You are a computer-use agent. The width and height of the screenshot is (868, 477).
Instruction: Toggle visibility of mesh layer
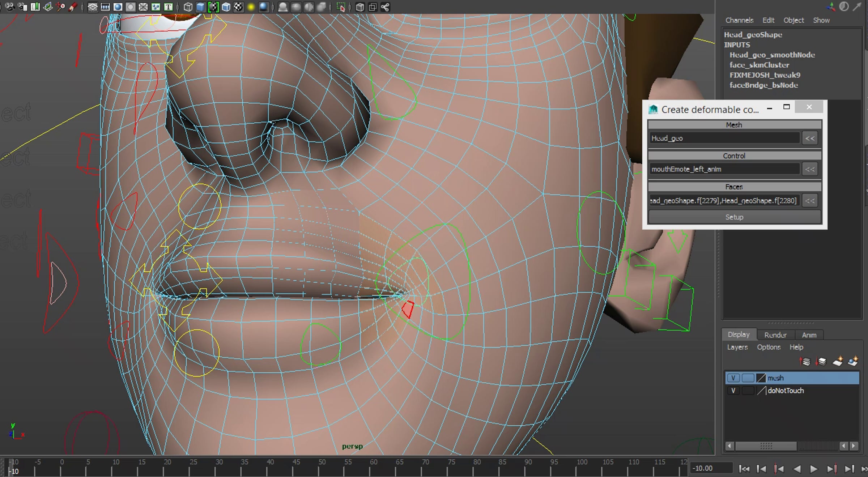click(733, 378)
